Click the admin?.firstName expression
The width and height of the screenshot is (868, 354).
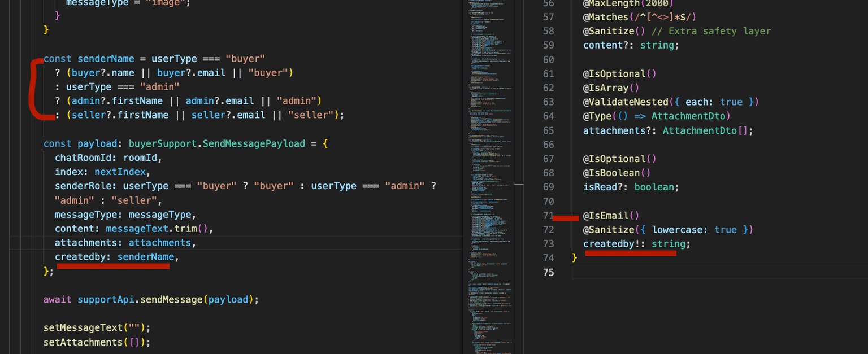pos(117,100)
